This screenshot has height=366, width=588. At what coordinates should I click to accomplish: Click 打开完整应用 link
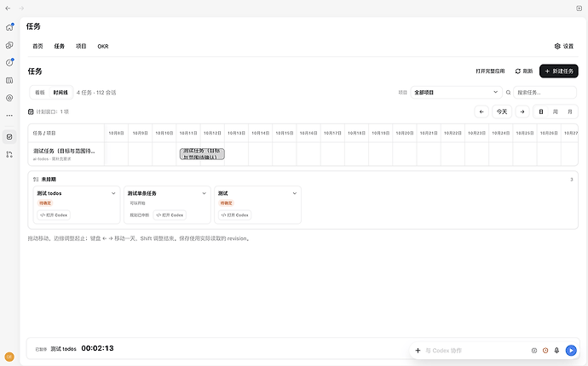click(x=490, y=71)
